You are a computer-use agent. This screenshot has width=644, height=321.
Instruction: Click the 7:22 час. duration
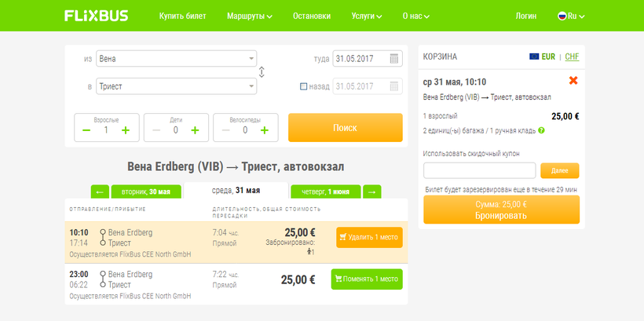(226, 274)
